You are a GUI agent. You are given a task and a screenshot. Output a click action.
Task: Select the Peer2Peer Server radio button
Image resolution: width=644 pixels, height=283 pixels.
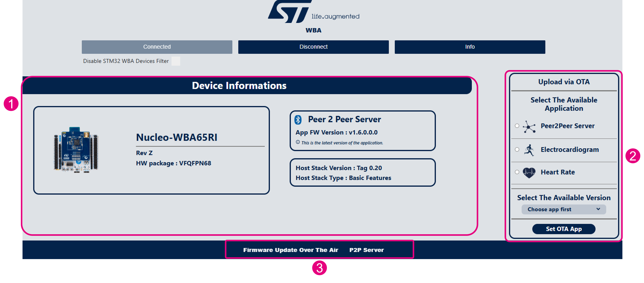click(517, 126)
